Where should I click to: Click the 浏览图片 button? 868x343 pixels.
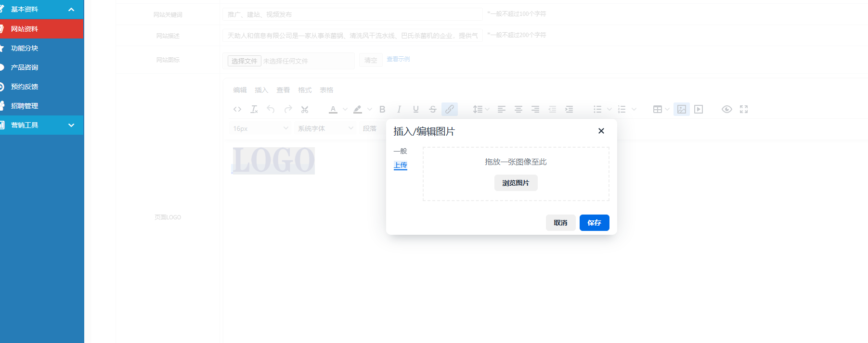pyautogui.click(x=516, y=183)
